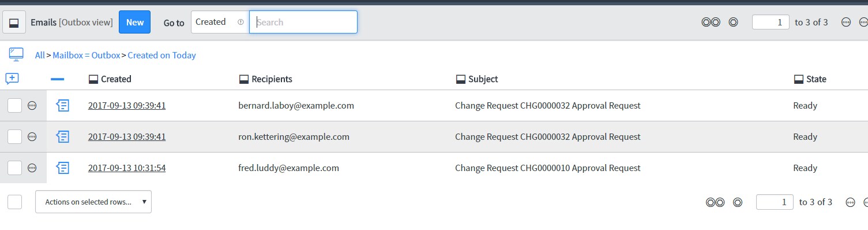Check the bernard.laboy@example.com row checkbox
The height and width of the screenshot is (230, 868).
[x=14, y=106]
